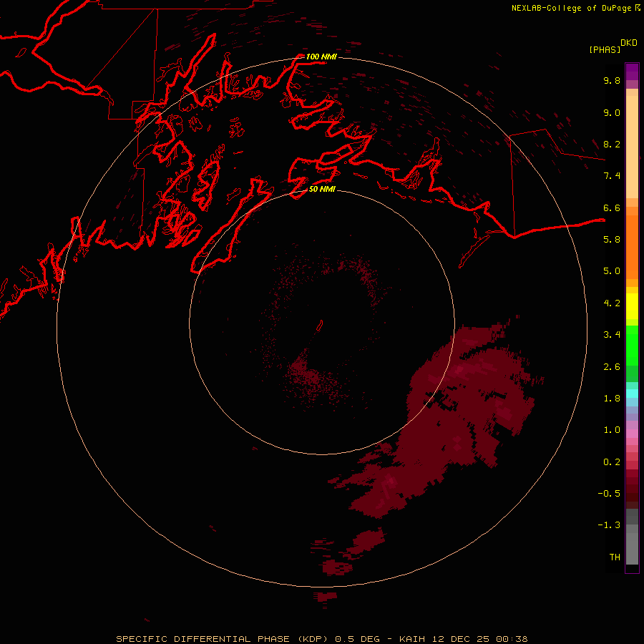Click the 5.8 scale value

point(612,240)
